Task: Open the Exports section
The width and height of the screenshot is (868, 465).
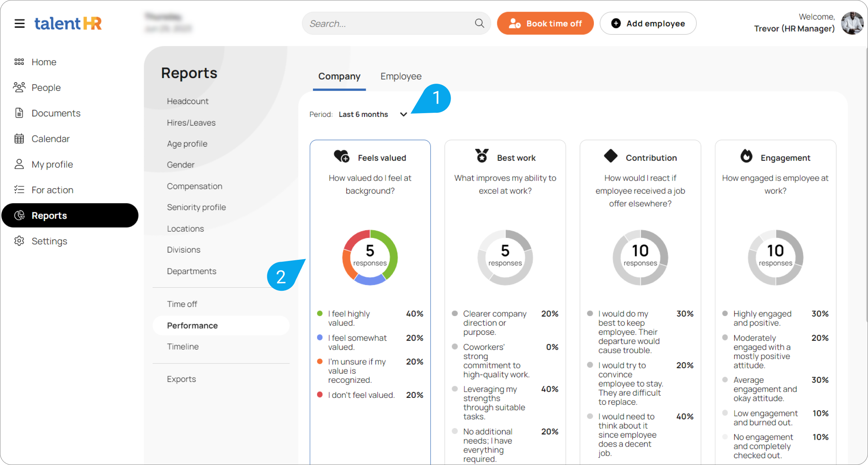Action: [x=181, y=379]
